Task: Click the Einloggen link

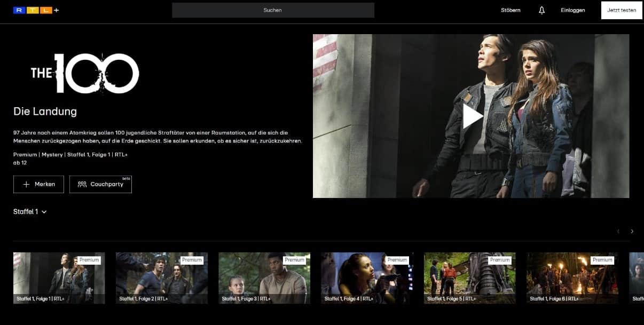Action: (x=572, y=10)
